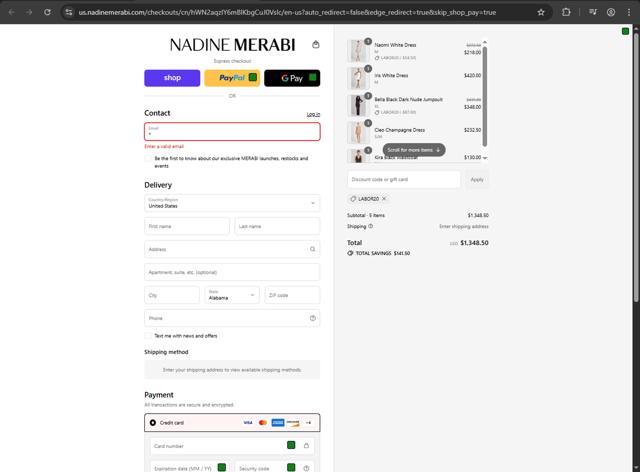The height and width of the screenshot is (472, 640).
Task: Click the Naomi White Dress thumbnail
Action: [358, 51]
